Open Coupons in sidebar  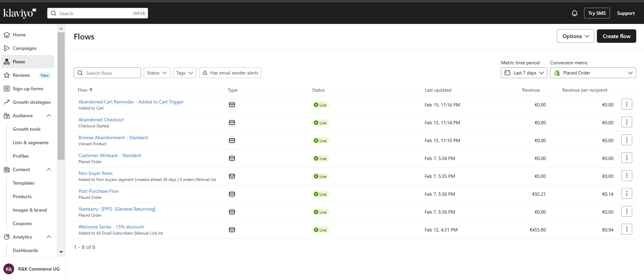(x=22, y=223)
